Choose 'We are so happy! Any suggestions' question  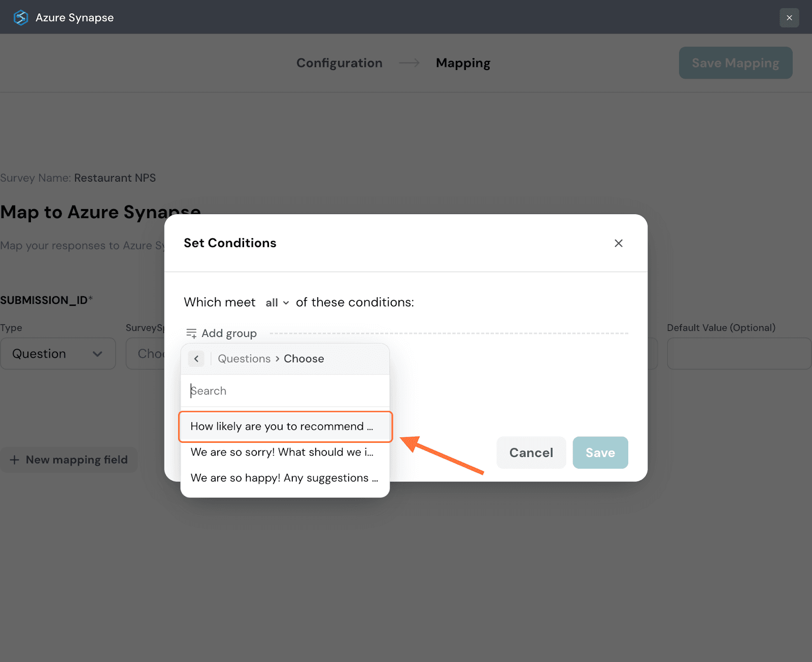284,478
